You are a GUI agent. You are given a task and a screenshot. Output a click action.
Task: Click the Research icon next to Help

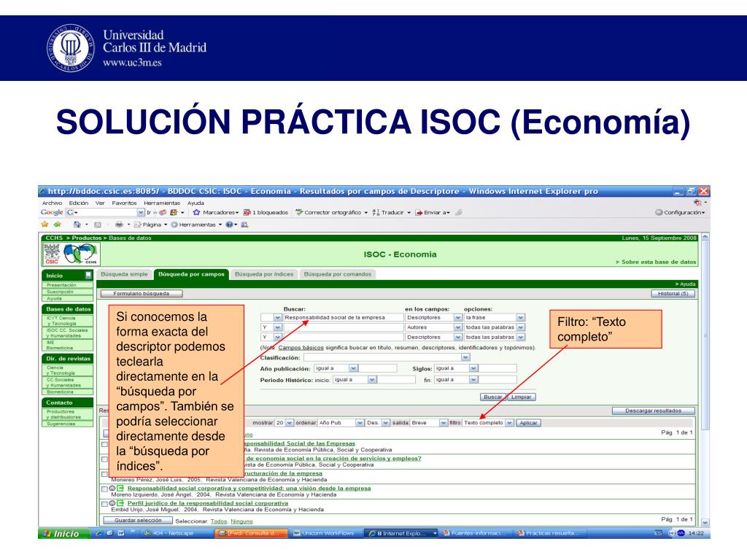(x=244, y=225)
